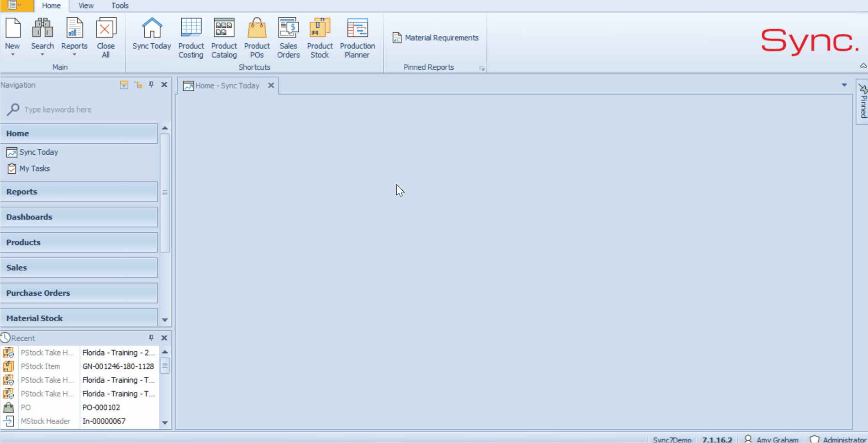Open the Sales Orders shortcut

(x=289, y=38)
